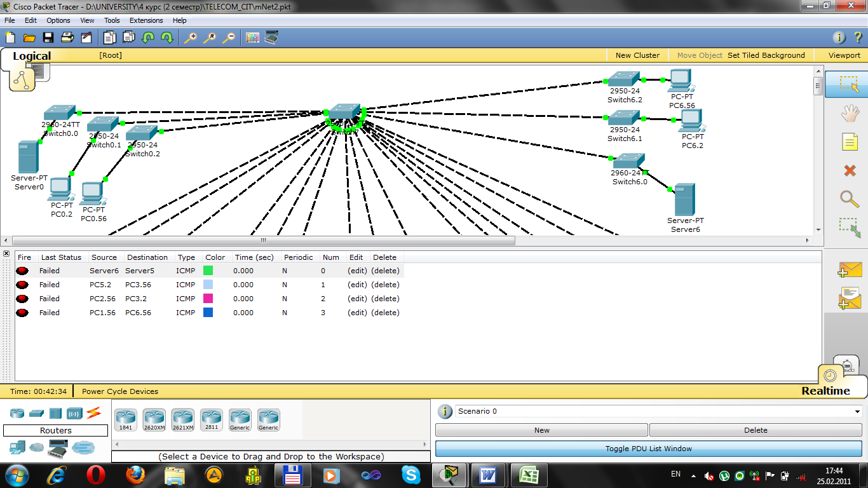868x488 pixels.
Task: Click the green color swatch for Server6 PDU
Action: pyautogui.click(x=208, y=271)
